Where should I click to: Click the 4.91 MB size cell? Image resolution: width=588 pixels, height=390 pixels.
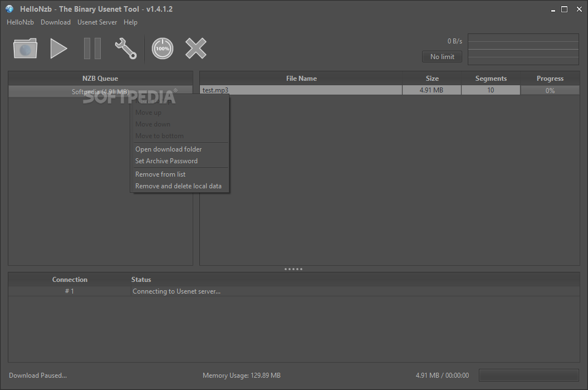[x=432, y=90]
